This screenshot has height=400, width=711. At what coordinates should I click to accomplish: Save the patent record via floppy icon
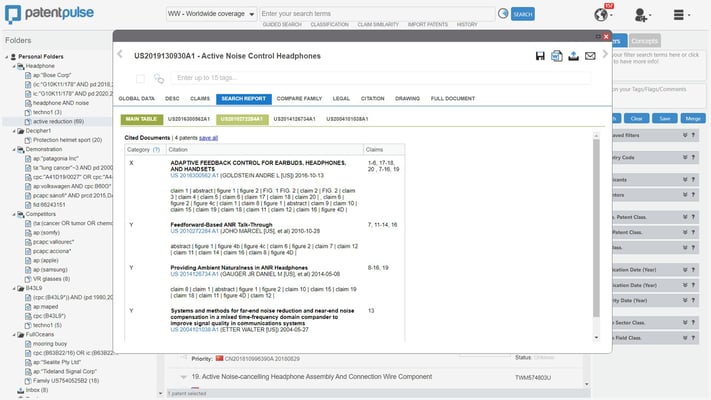[540, 56]
